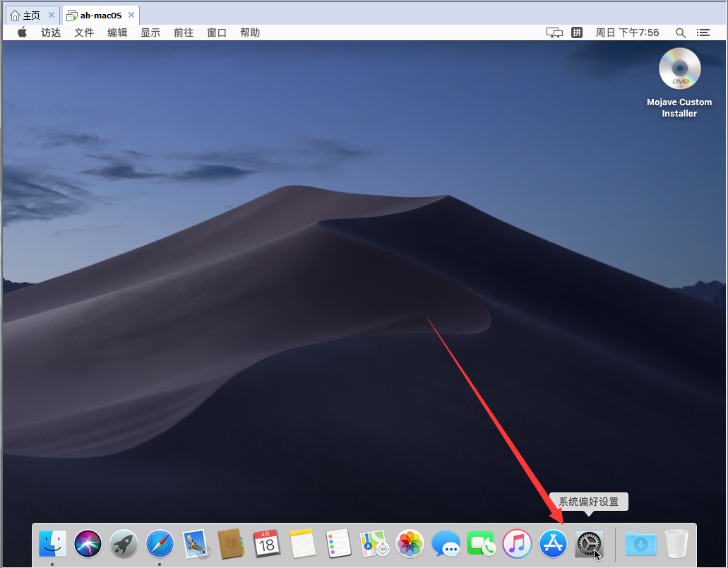Open Maps app in the dock

point(374,544)
